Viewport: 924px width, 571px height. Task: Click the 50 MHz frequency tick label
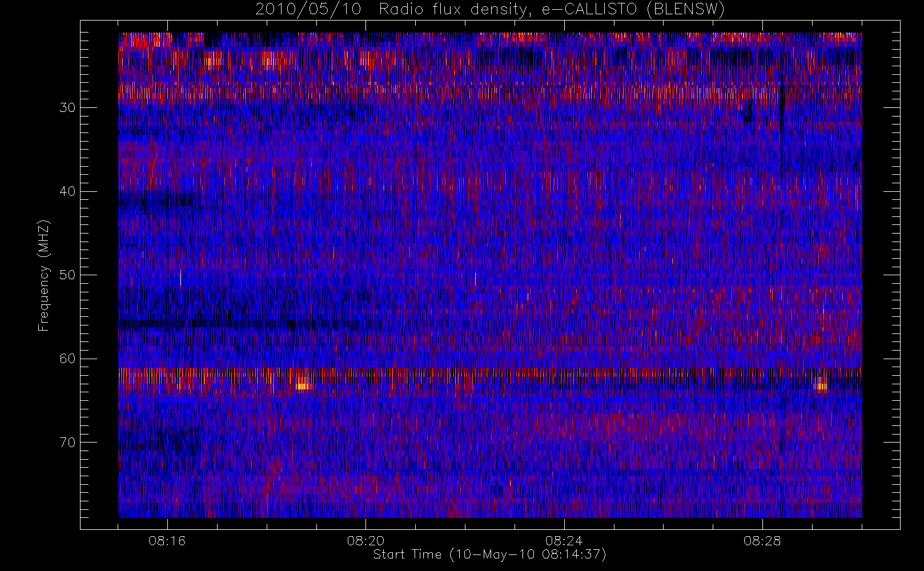tap(67, 275)
